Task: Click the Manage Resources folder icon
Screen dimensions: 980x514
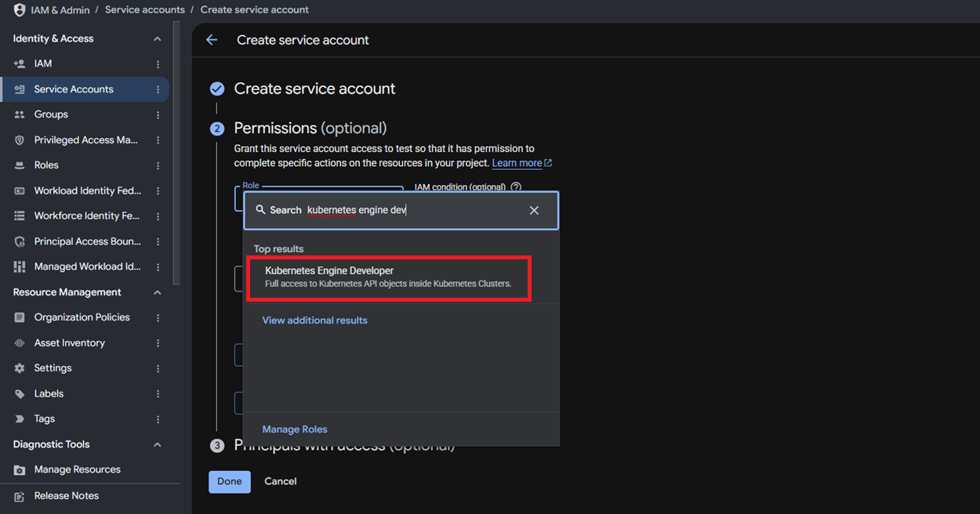Action: [x=20, y=470]
